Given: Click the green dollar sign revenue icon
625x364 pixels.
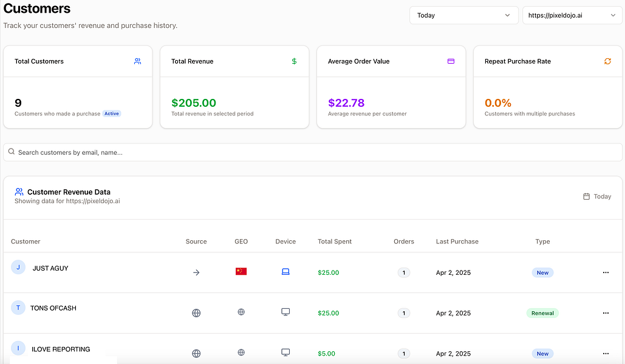Looking at the screenshot, I should point(294,61).
